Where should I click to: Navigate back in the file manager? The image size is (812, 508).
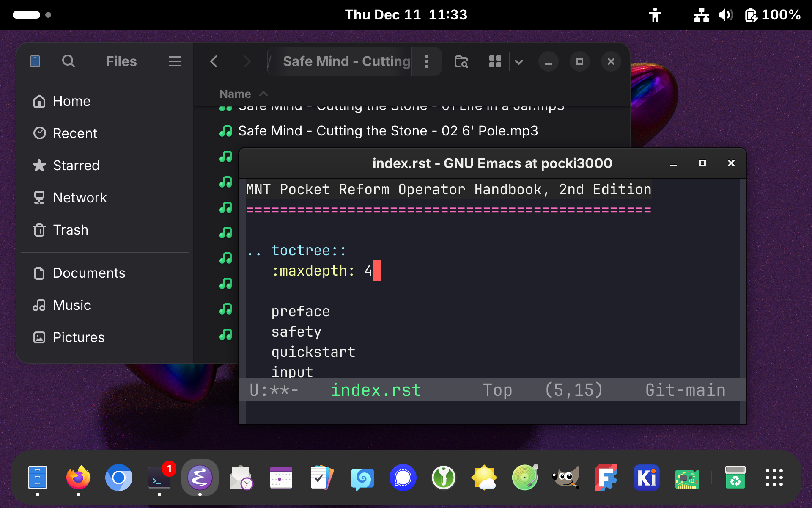pyautogui.click(x=214, y=61)
